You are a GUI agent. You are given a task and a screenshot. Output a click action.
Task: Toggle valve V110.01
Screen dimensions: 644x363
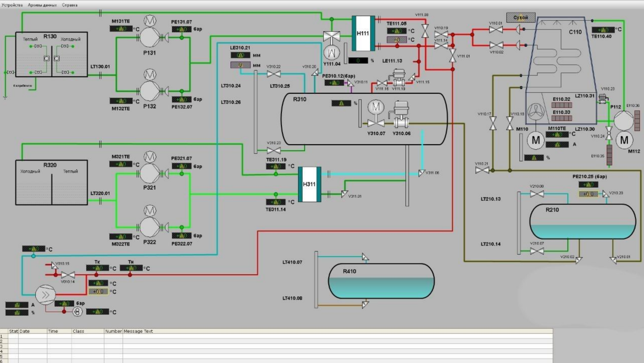[x=496, y=29]
